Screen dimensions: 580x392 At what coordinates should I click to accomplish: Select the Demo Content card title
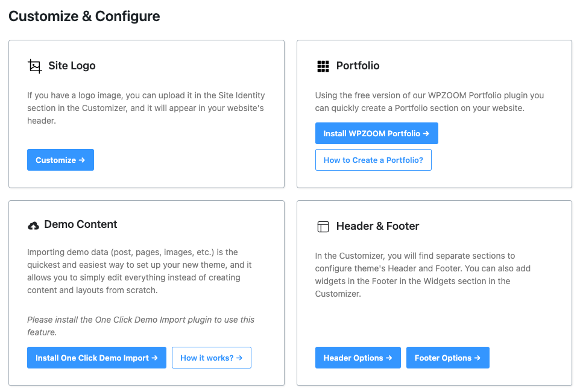click(81, 224)
